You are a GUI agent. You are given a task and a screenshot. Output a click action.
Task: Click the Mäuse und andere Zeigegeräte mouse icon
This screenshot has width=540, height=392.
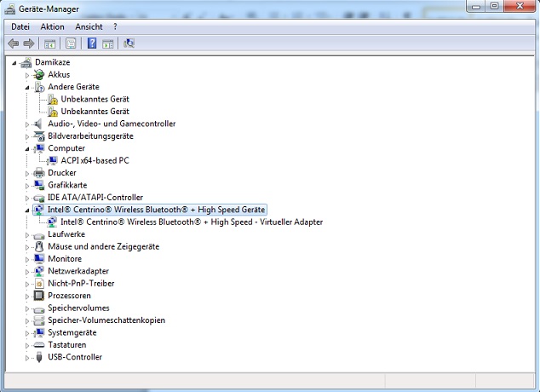pos(39,246)
